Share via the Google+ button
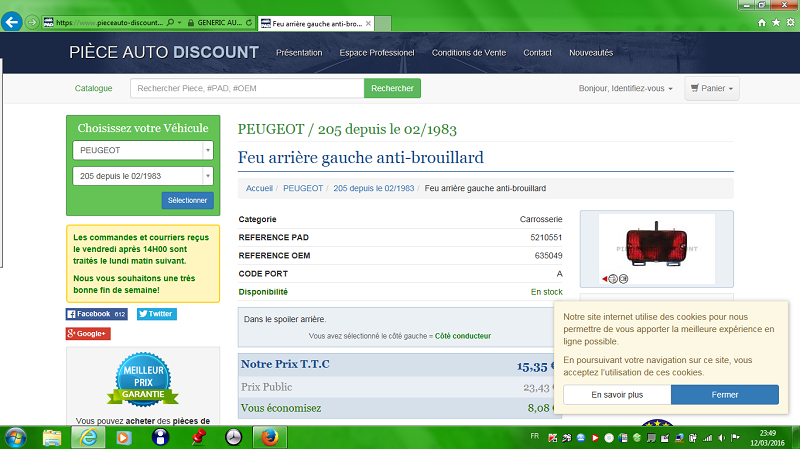The width and height of the screenshot is (800, 449). click(x=88, y=334)
